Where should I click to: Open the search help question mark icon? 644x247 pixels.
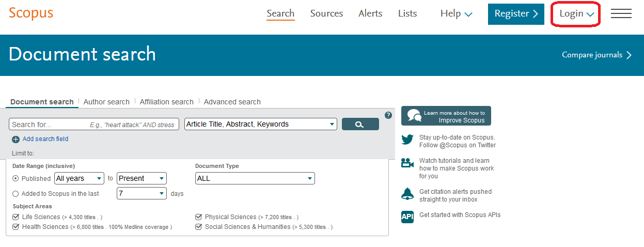[x=388, y=115]
